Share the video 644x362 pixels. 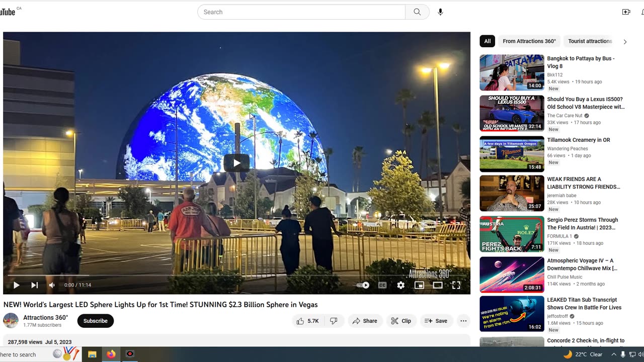pos(365,321)
